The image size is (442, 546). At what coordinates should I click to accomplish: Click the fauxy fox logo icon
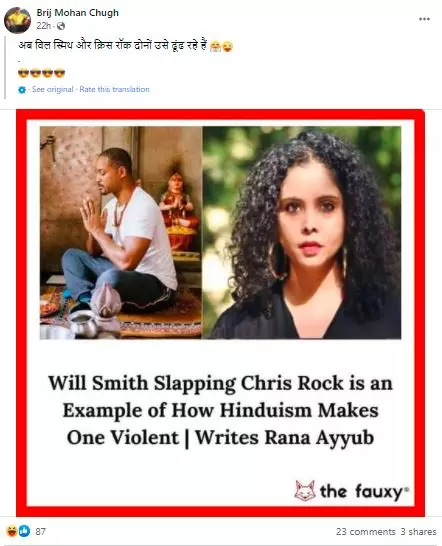pyautogui.click(x=305, y=490)
